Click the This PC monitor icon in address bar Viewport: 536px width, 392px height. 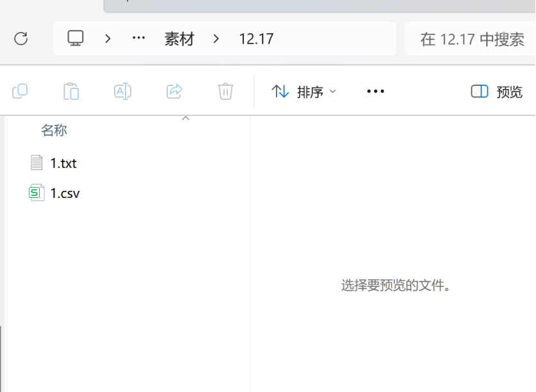pyautogui.click(x=76, y=38)
